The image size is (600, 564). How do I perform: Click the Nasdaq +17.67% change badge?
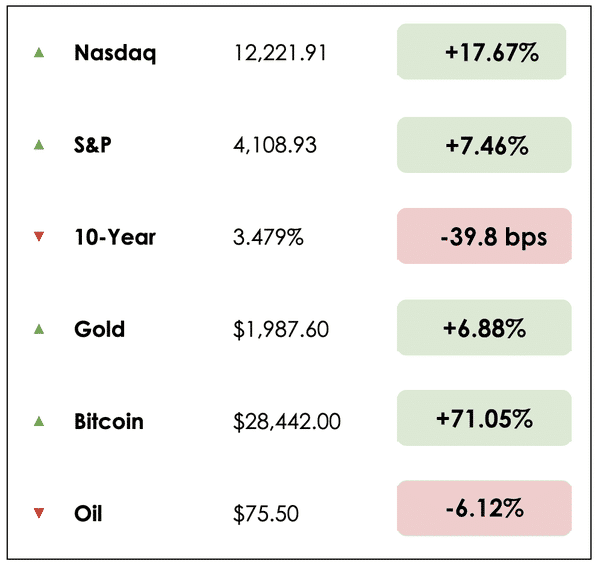pos(482,52)
